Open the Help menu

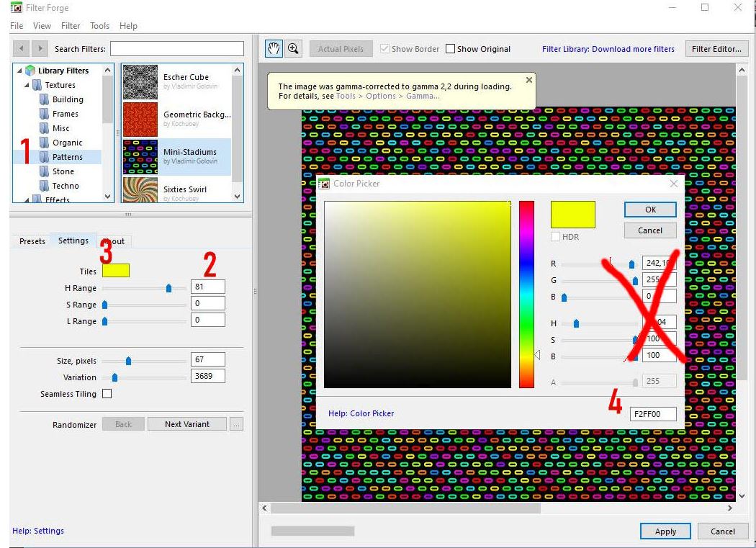pyautogui.click(x=128, y=26)
